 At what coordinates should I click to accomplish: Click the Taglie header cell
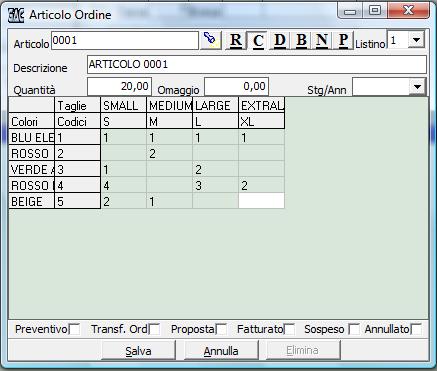tap(77, 105)
